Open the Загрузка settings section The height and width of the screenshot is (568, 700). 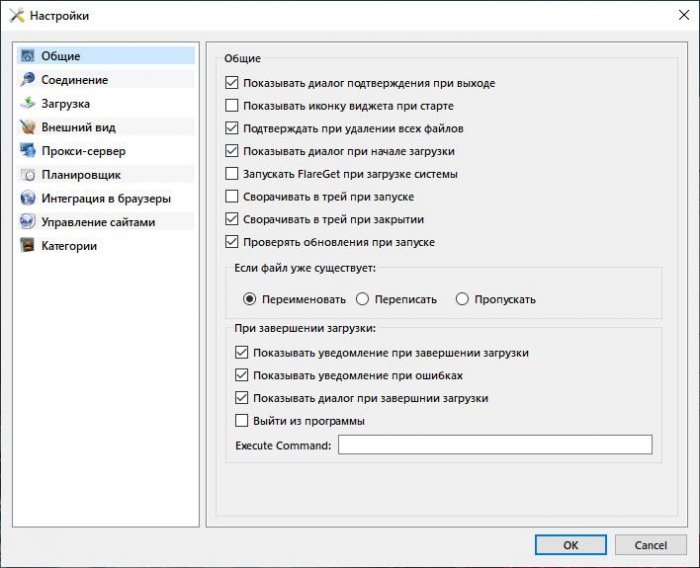pos(106,103)
